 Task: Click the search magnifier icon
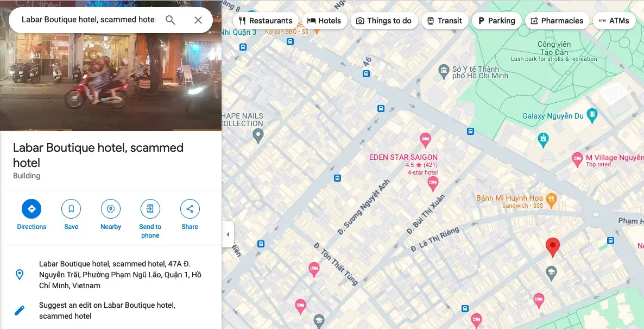(171, 20)
